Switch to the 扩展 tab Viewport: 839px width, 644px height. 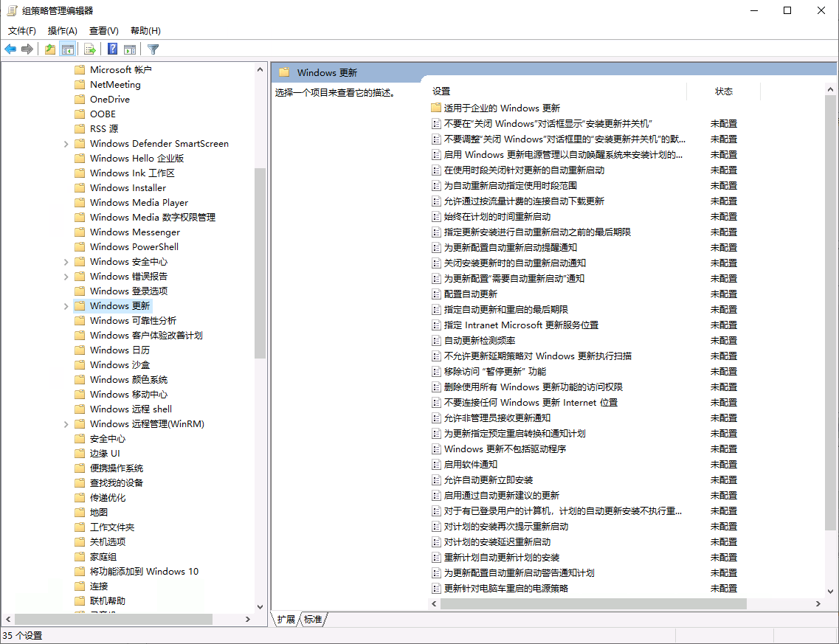tap(286, 620)
